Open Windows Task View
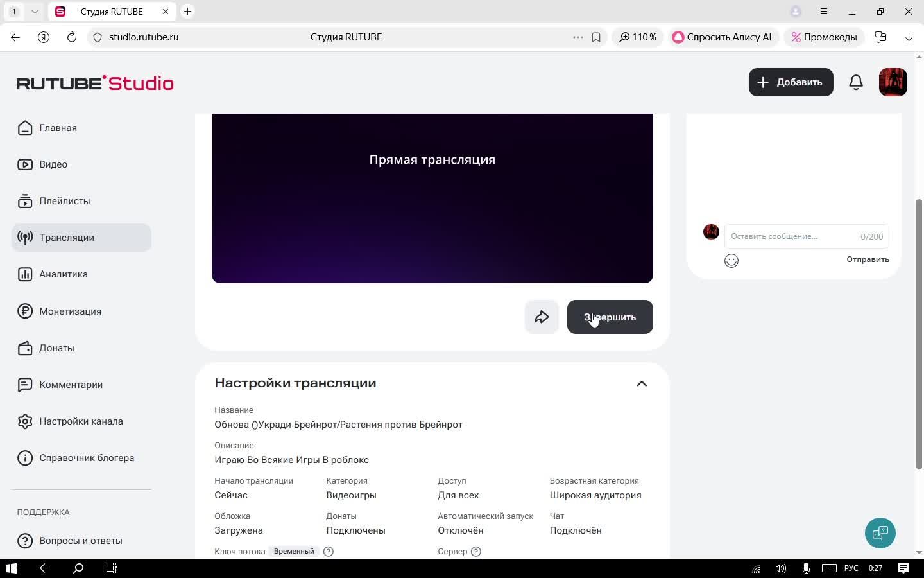This screenshot has width=924, height=578. click(111, 568)
